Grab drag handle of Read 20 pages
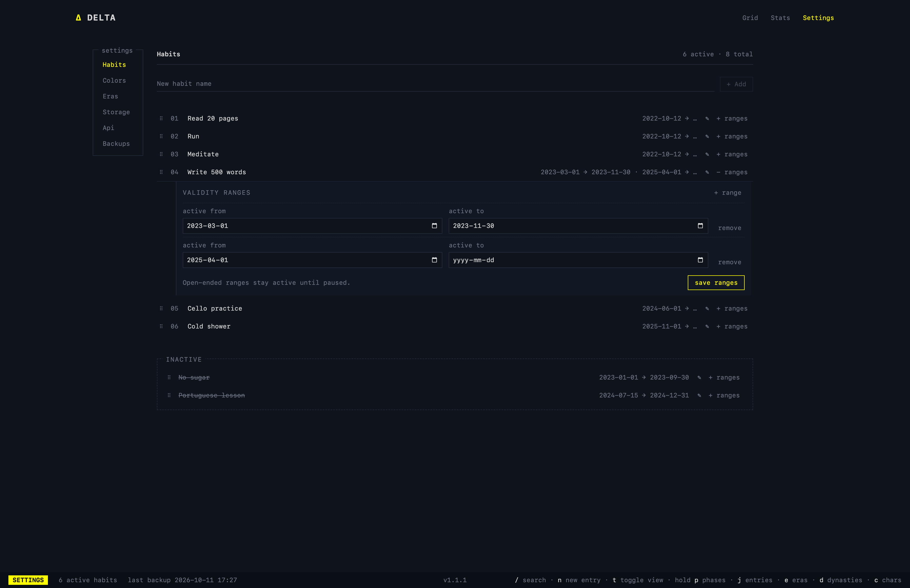Viewport: 910px width, 588px height. 161,118
